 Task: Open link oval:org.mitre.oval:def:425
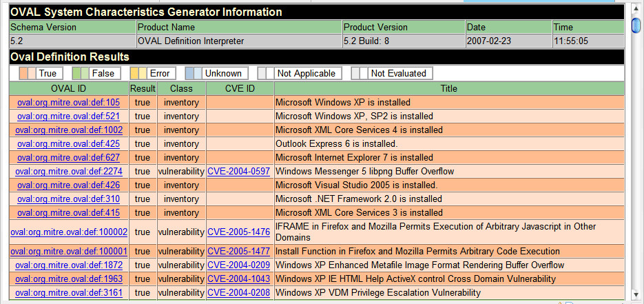[68, 144]
